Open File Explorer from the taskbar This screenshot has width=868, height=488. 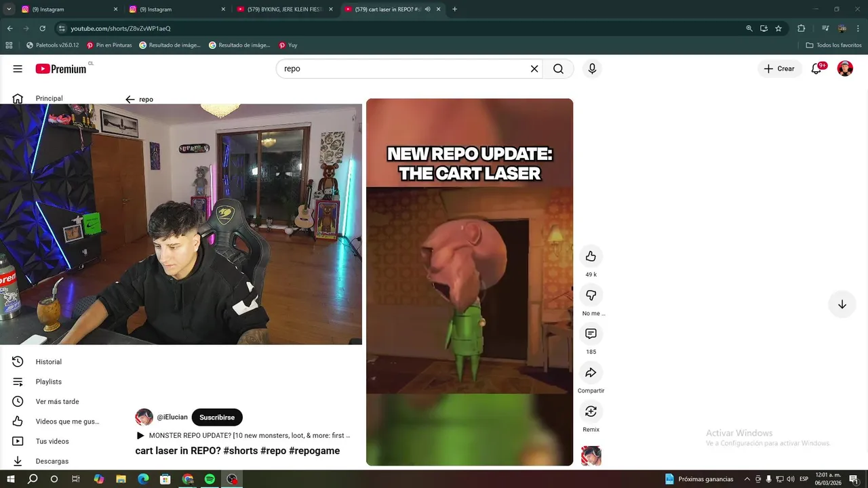121,479
